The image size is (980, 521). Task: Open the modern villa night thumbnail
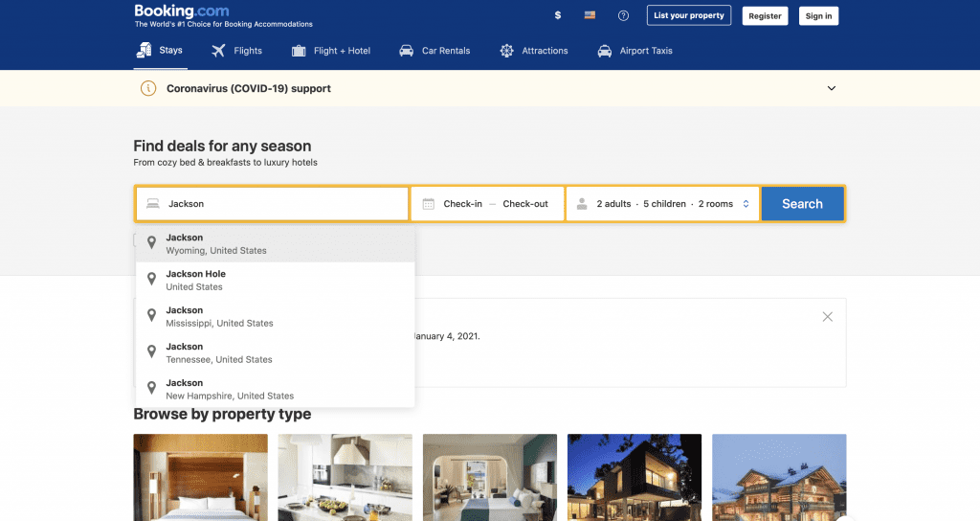click(x=635, y=477)
